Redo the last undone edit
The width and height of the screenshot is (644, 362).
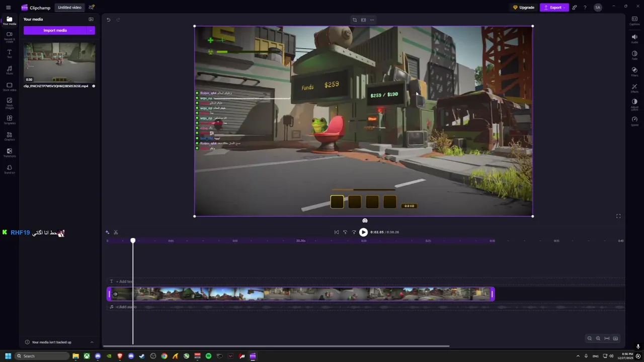(x=118, y=20)
